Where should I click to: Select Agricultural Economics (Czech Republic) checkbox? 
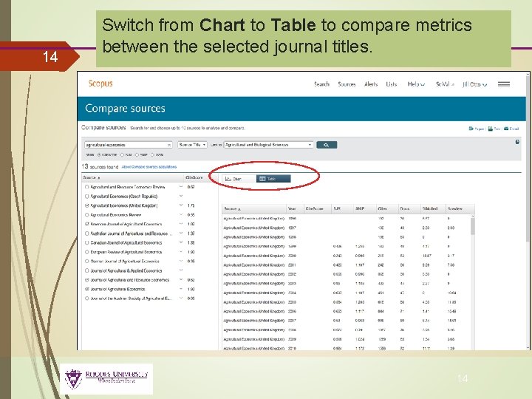pos(87,196)
